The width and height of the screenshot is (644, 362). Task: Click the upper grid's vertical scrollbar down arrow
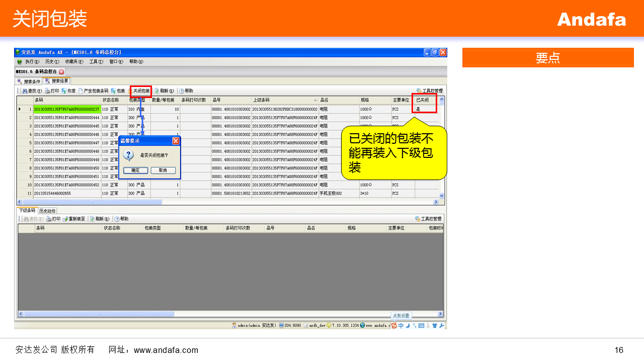[442, 195]
